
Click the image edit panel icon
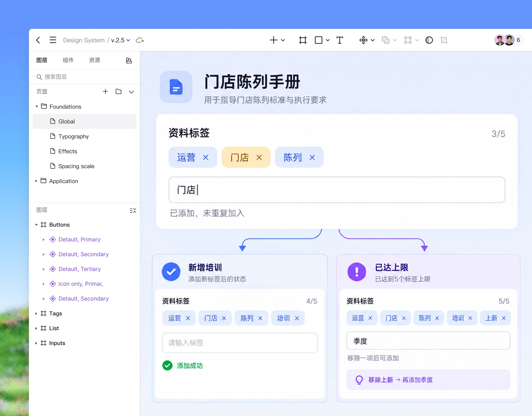point(129,60)
